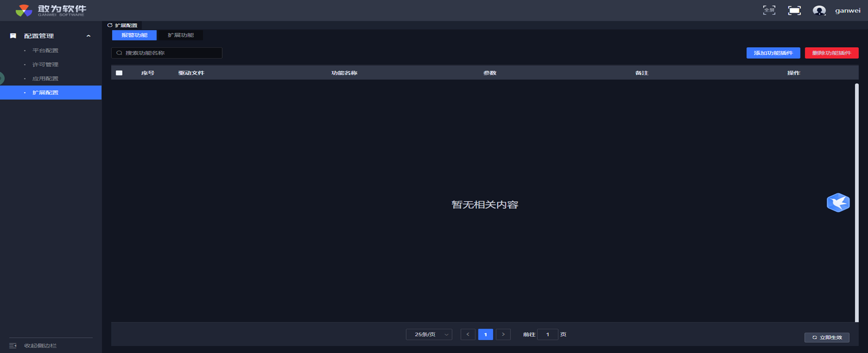Click the 收起侧边栏 collapse icon
The image size is (868, 353).
[x=13, y=346]
